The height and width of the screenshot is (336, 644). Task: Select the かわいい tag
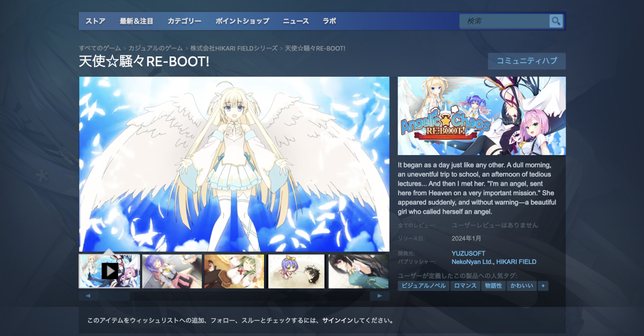coord(522,286)
